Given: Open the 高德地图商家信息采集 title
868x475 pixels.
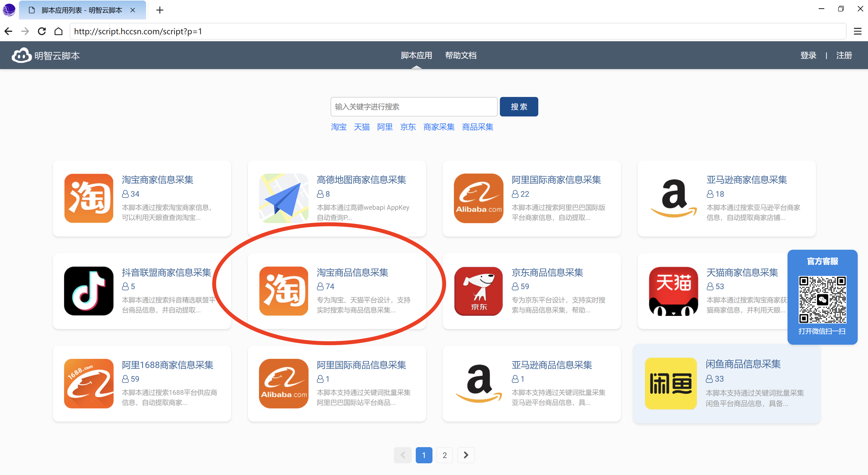Looking at the screenshot, I should pos(361,180).
